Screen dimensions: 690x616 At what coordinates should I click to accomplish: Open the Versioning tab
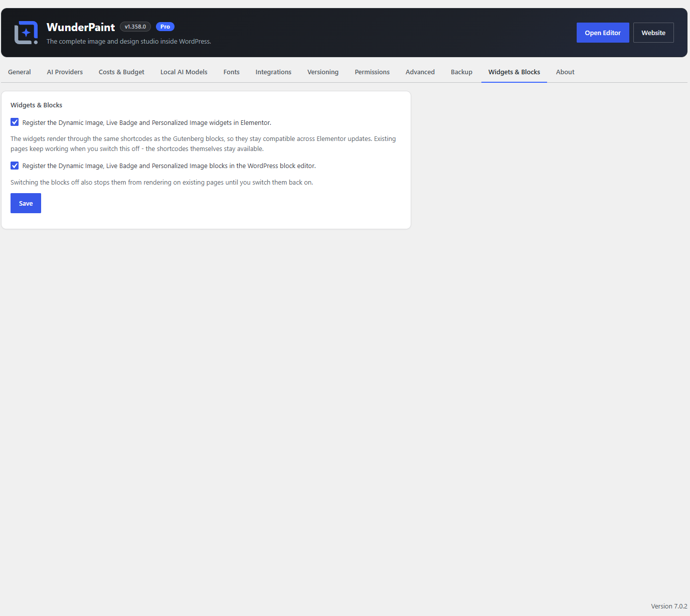323,72
